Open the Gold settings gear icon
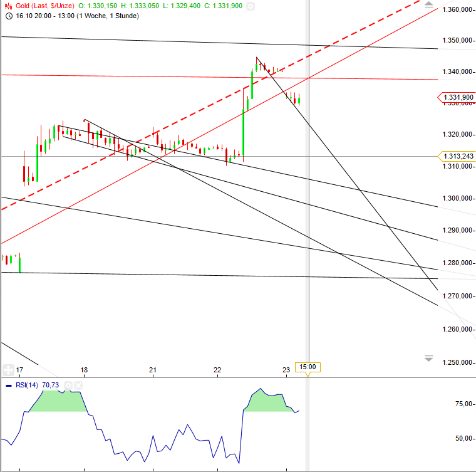Viewport: 476px width, 472px height. coord(251,6)
